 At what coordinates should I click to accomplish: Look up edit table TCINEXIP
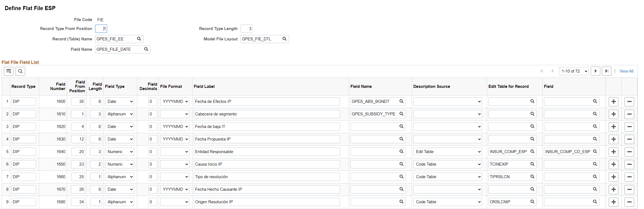click(532, 164)
